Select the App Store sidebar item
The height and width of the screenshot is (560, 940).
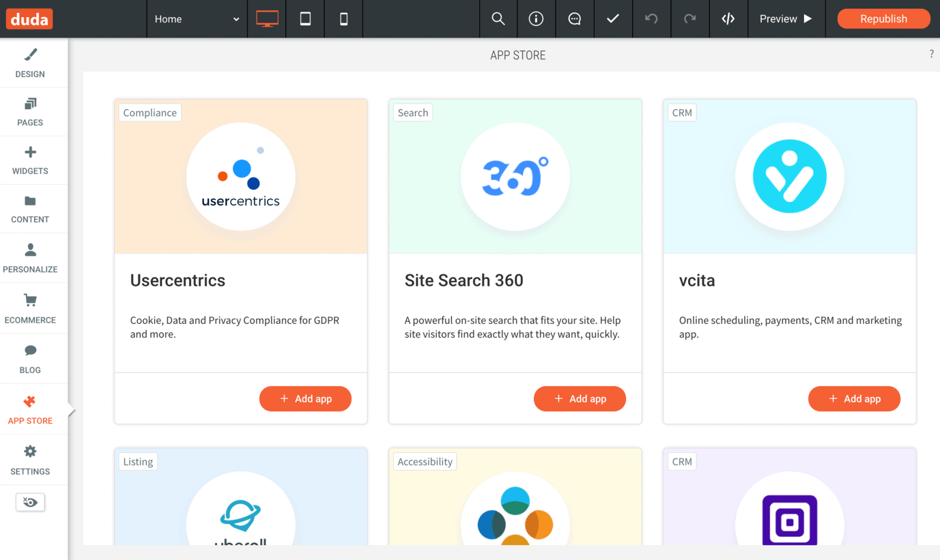[x=30, y=410]
